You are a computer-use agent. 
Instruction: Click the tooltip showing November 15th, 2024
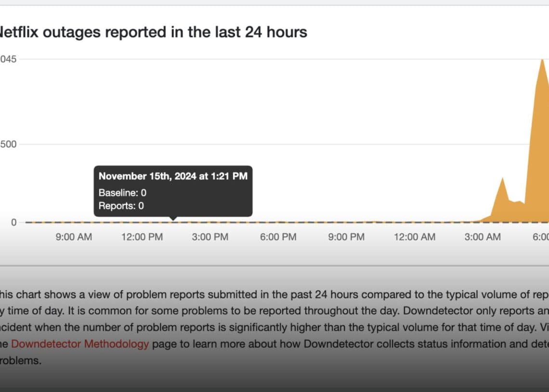point(173,176)
